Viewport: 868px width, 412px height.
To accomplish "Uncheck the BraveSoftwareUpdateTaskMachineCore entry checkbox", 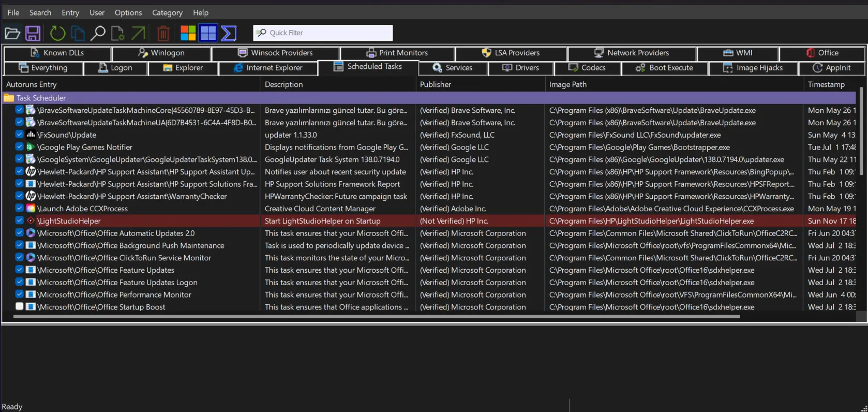I will pyautogui.click(x=19, y=110).
